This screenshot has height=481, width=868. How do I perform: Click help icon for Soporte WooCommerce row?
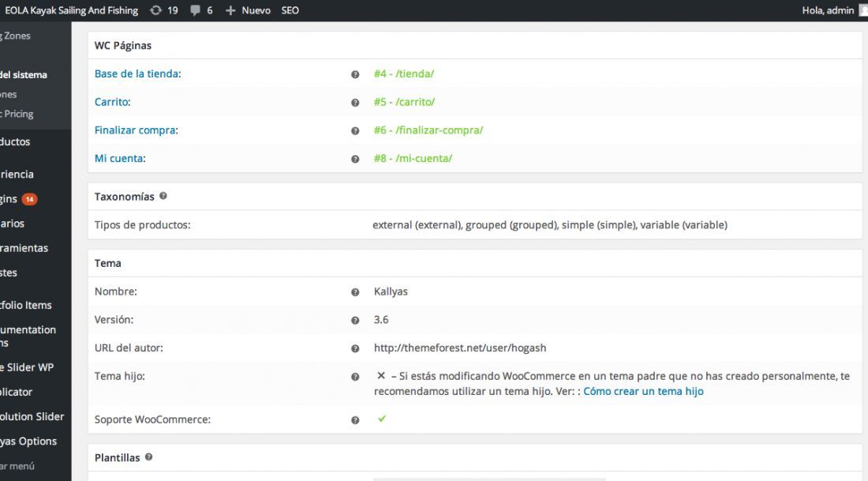coord(355,420)
